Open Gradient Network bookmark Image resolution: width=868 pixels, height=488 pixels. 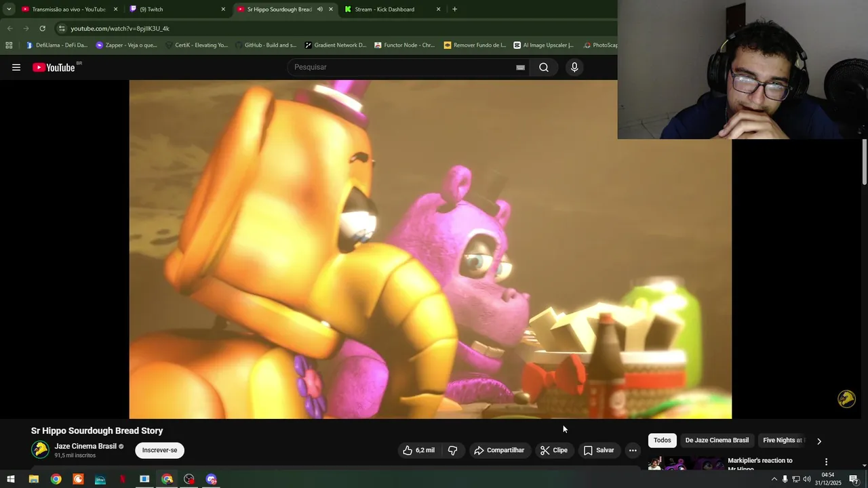click(335, 45)
